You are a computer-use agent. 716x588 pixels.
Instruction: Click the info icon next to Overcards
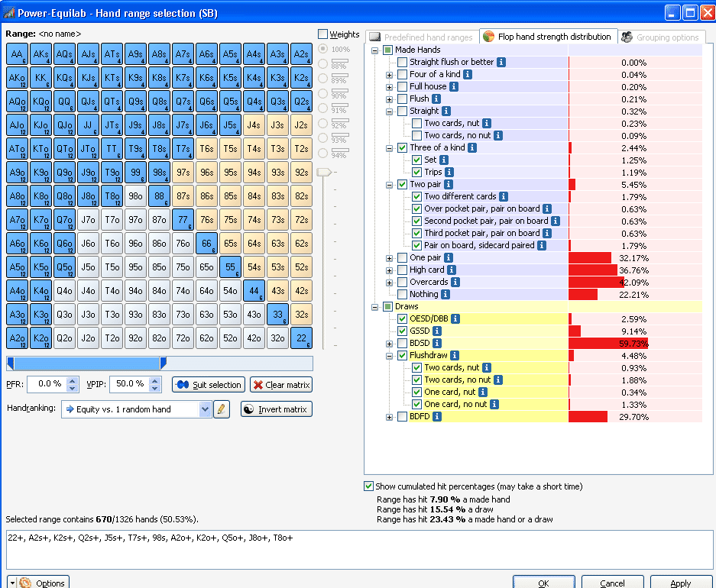pos(455,283)
